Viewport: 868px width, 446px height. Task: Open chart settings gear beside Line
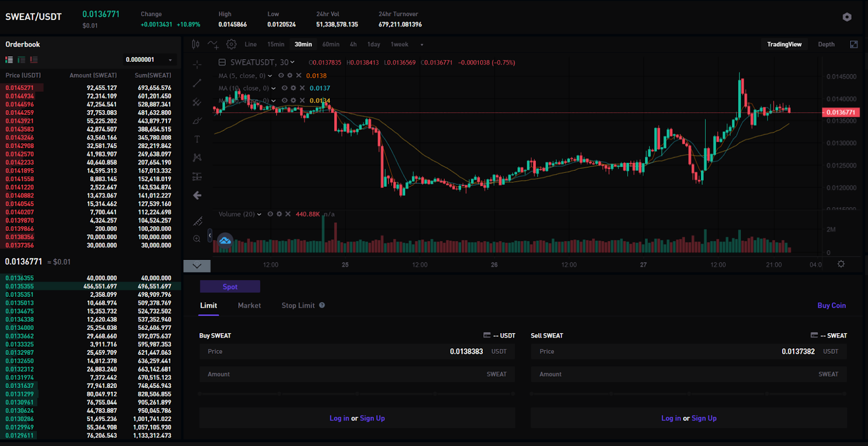tap(231, 44)
